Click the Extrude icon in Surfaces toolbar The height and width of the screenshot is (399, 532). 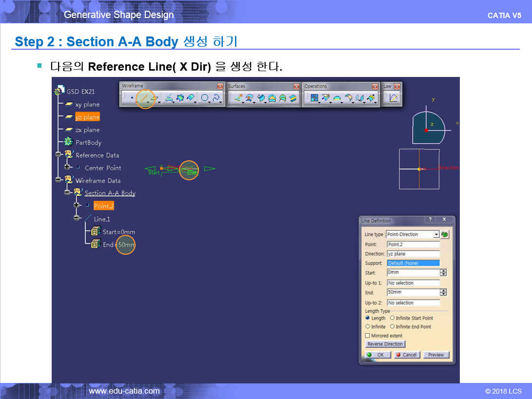pyautogui.click(x=238, y=98)
